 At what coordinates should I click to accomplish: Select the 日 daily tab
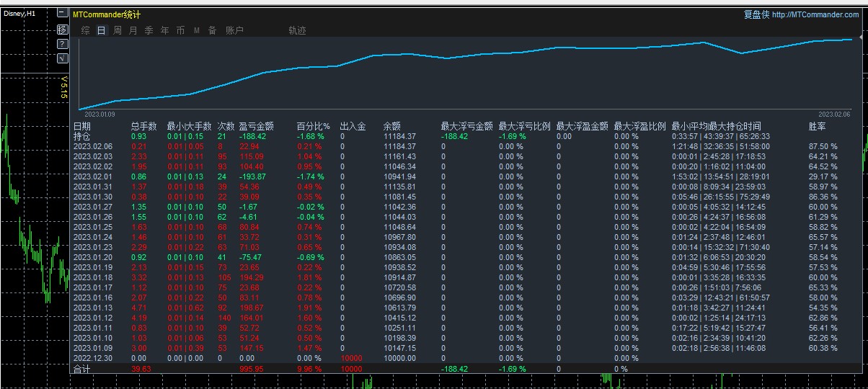(x=101, y=30)
